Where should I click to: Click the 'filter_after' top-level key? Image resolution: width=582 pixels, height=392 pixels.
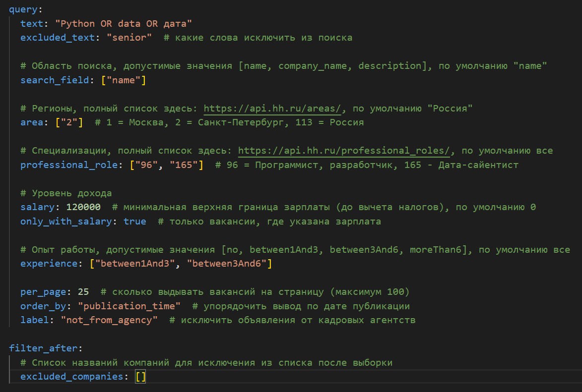pyautogui.click(x=43, y=348)
